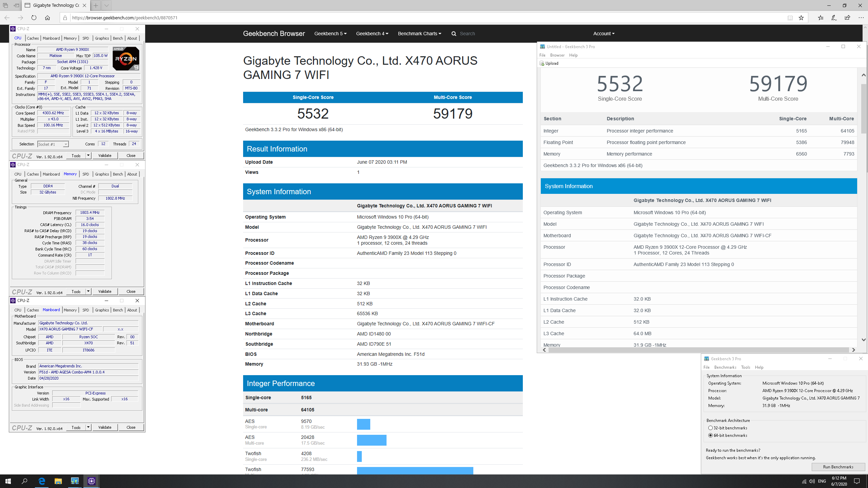Click the network icon in the system tray

(804, 481)
